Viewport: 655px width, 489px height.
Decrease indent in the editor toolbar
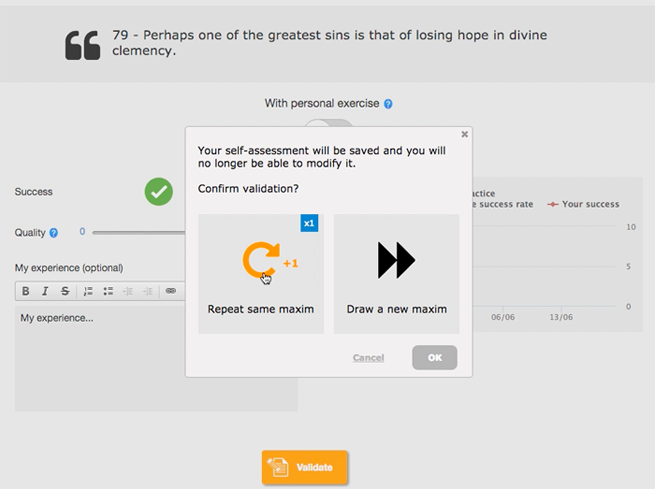click(x=128, y=291)
